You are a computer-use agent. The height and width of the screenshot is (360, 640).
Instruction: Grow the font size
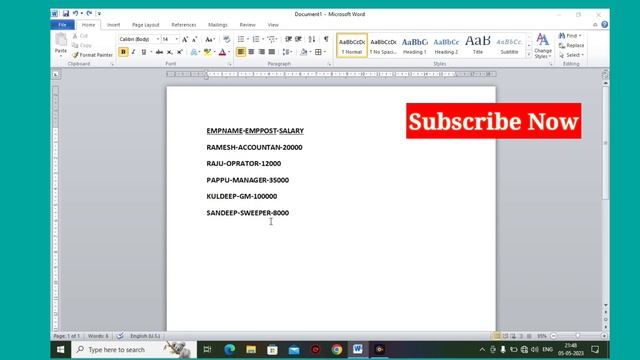pyautogui.click(x=184, y=39)
